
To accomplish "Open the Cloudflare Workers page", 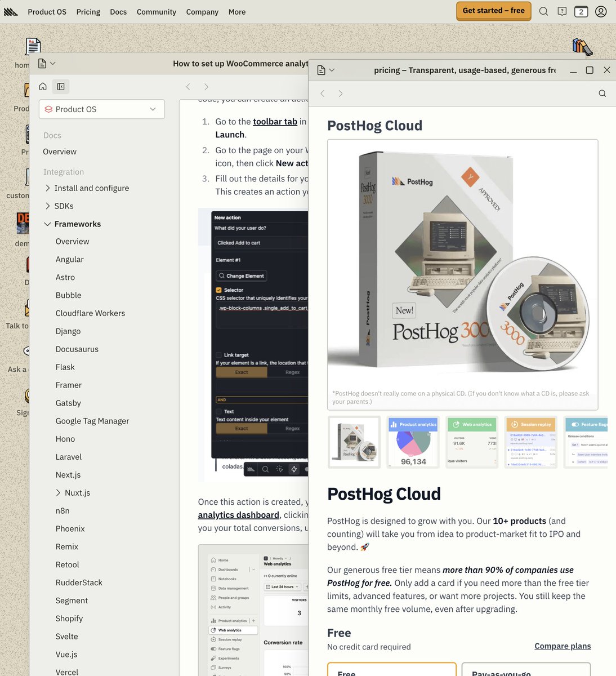I will point(90,314).
